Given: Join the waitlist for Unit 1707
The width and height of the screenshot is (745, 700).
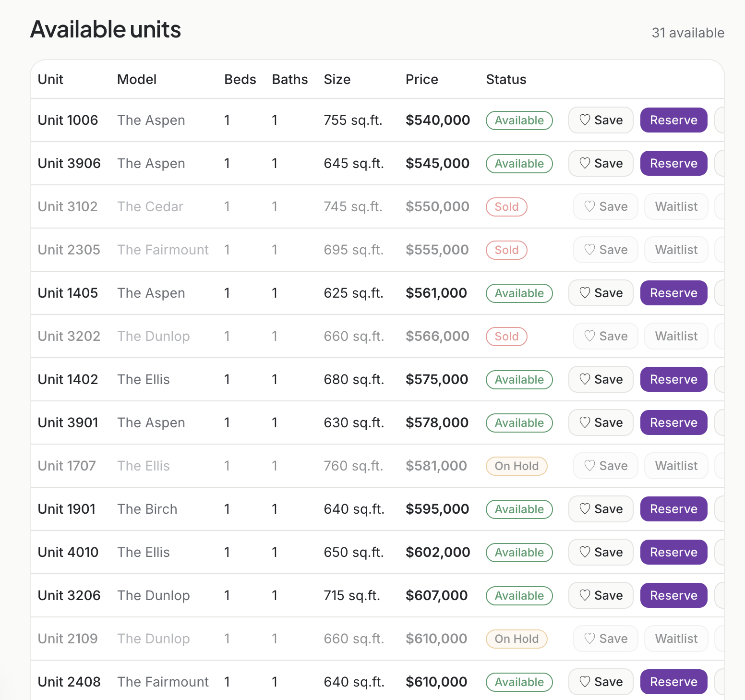Looking at the screenshot, I should click(x=676, y=466).
